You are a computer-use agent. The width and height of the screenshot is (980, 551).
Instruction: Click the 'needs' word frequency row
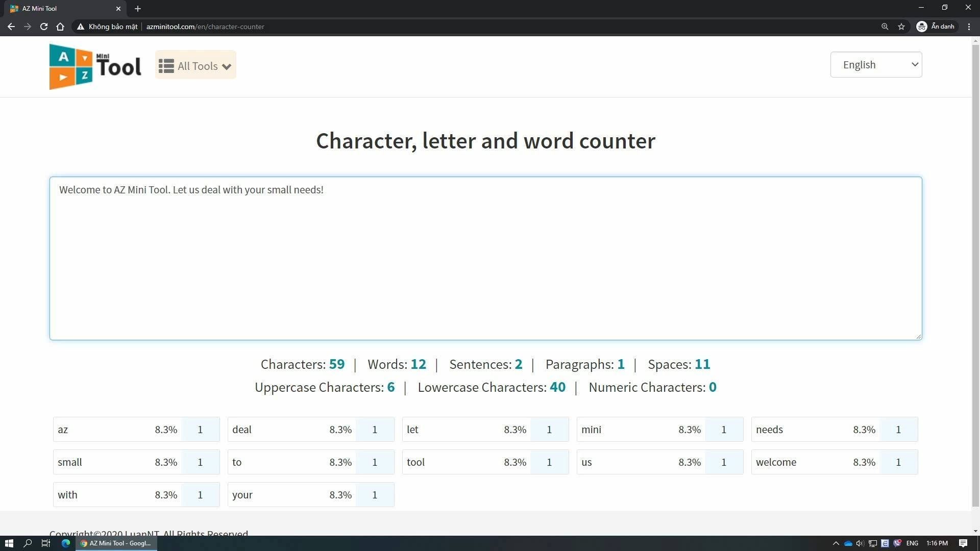835,430
